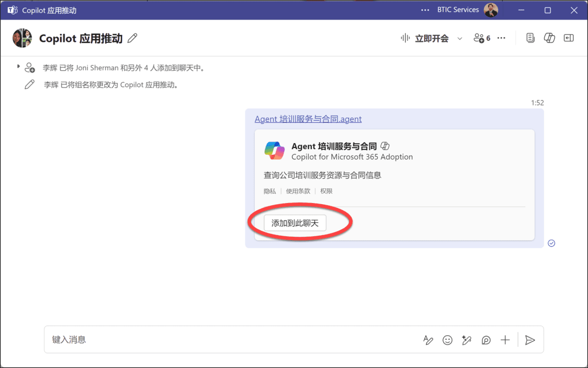
Task: Close the Teams chat window
Action: (x=574, y=10)
